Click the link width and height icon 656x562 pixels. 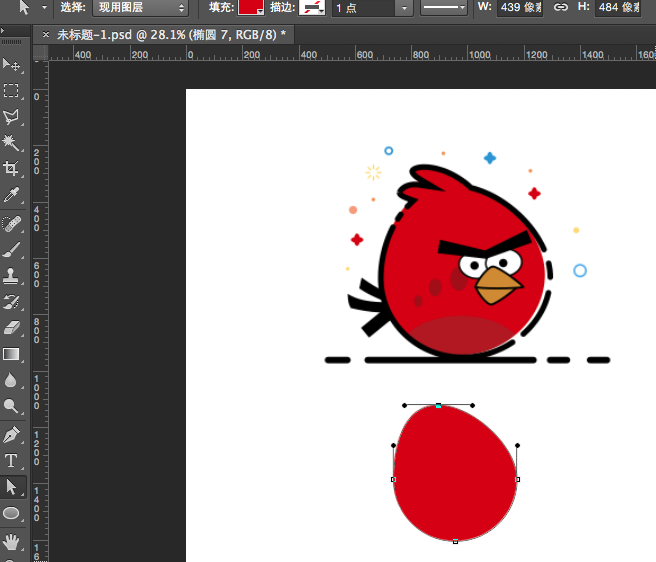tap(561, 7)
